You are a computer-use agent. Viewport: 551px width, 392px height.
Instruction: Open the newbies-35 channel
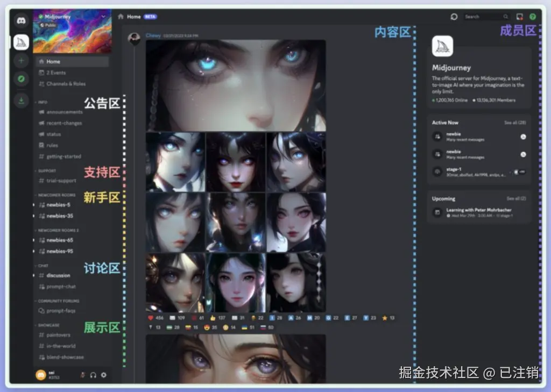point(72,216)
